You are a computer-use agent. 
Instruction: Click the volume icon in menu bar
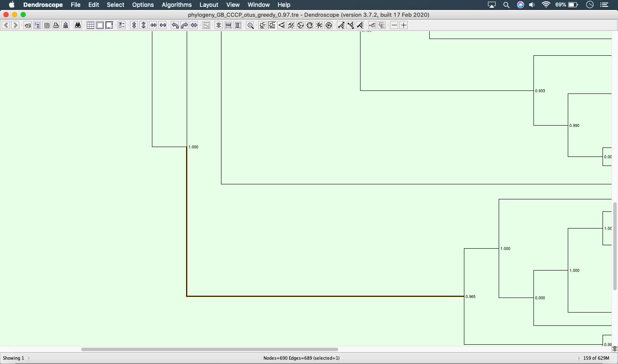[x=532, y=5]
